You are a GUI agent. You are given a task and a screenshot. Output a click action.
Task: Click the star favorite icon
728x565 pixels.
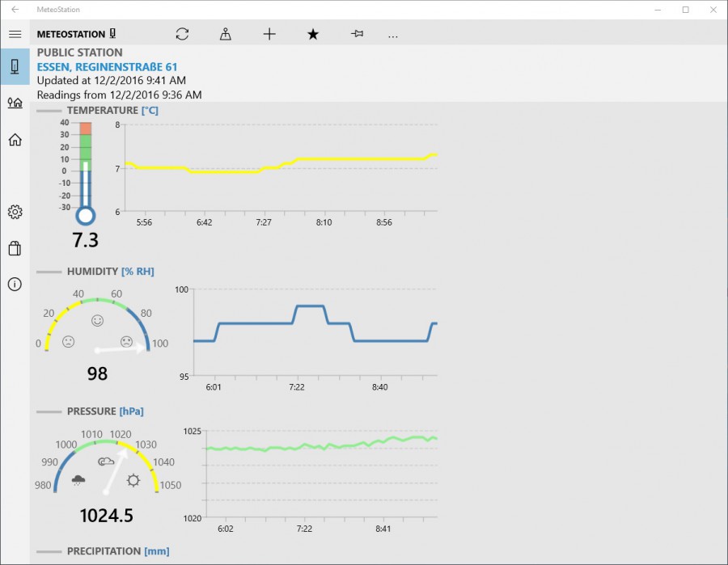pos(313,34)
